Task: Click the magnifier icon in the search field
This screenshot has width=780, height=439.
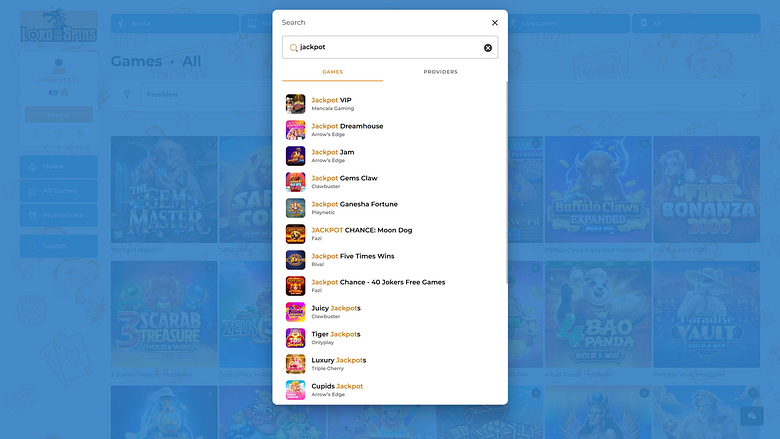Action: point(293,48)
